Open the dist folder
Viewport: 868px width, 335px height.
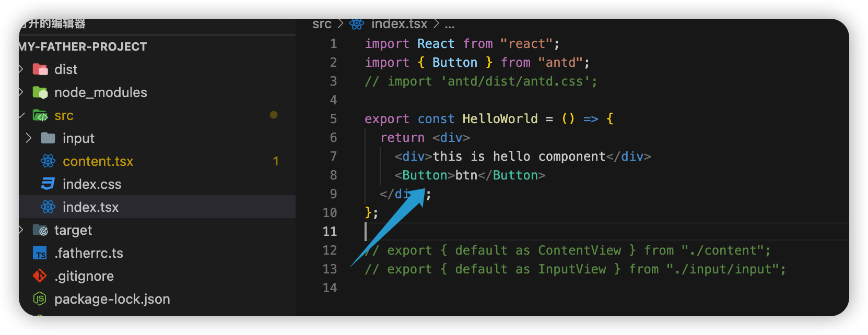point(66,69)
